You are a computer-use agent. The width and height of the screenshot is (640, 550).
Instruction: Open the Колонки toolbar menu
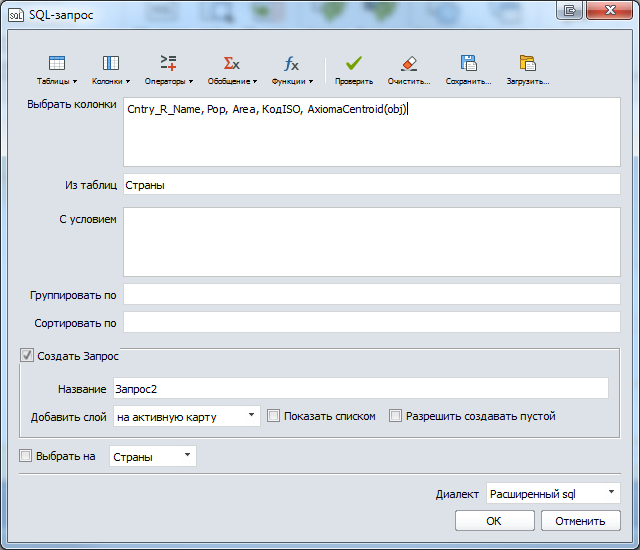111,69
